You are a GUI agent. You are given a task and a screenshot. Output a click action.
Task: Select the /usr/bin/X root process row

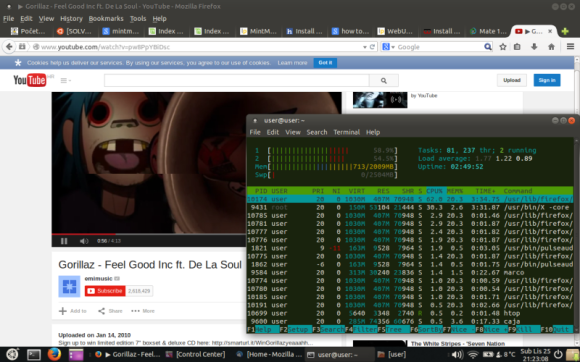410,207
